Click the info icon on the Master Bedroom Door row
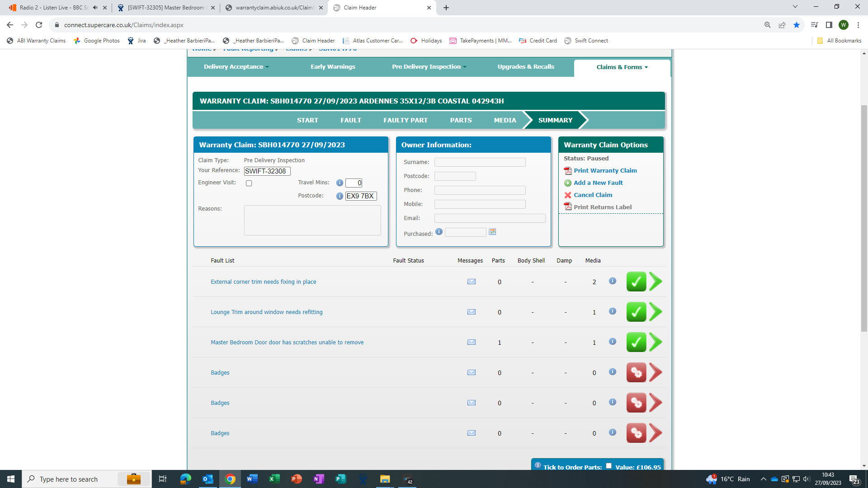The image size is (868, 488). [x=612, y=342]
